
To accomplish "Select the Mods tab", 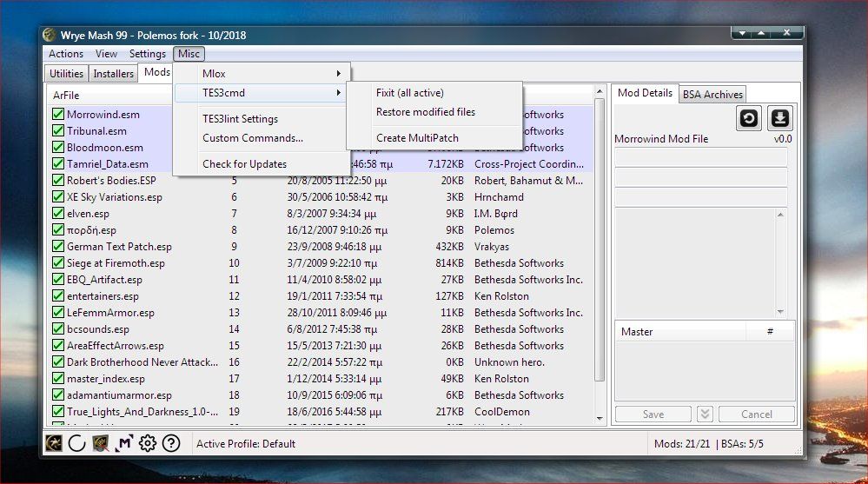I will click(x=156, y=72).
